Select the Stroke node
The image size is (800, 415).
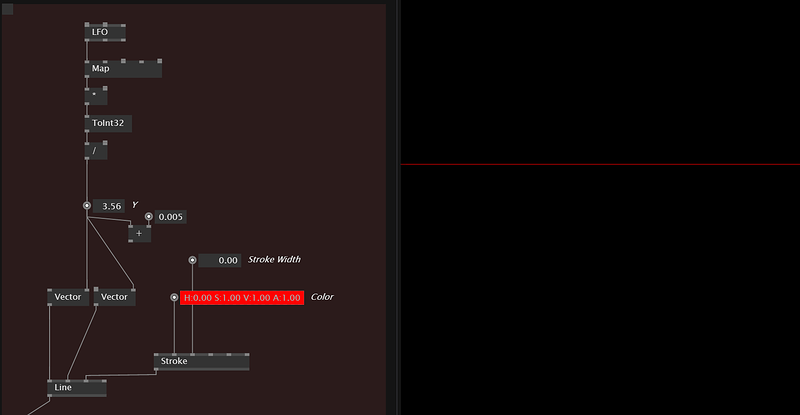coord(201,361)
